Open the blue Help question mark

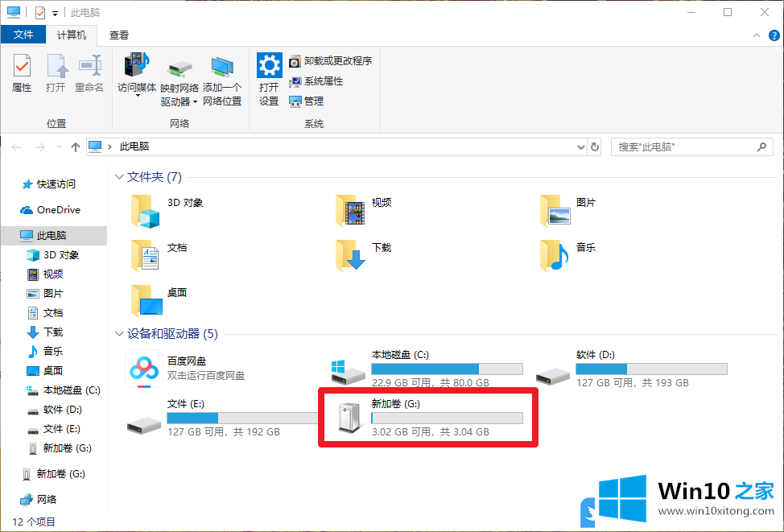774,35
